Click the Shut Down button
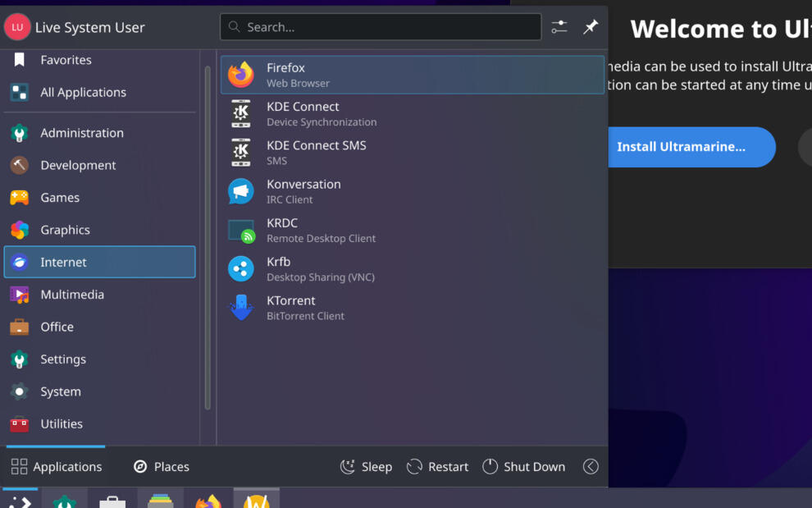 [524, 466]
